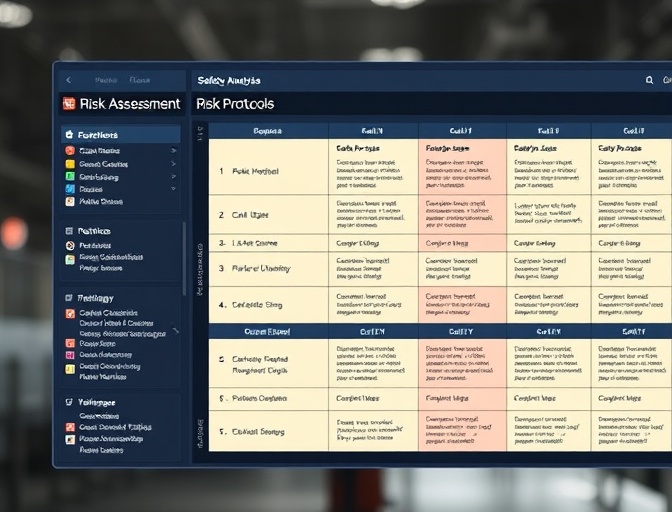Click the green-and-yellow card icon in the sidebar
Screen dimensions: 672x512
click(70, 259)
